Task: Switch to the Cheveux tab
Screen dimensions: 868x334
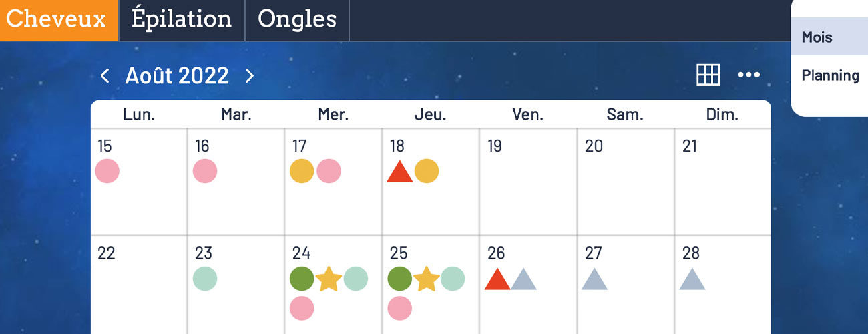Action: click(x=59, y=20)
